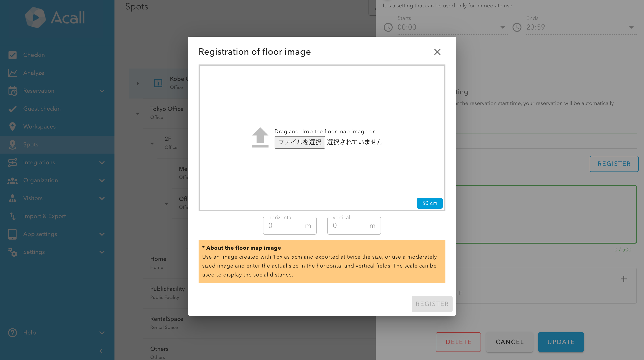
Task: Click the Checkin checkbox icon in sidebar
Action: coord(12,55)
